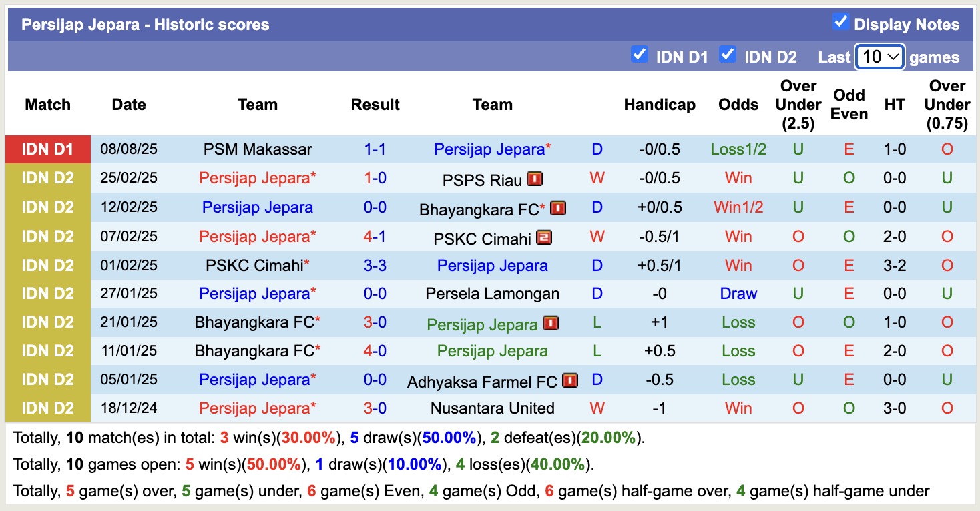Click the Handicap column header
This screenshot has width=980, height=511.
click(x=660, y=105)
